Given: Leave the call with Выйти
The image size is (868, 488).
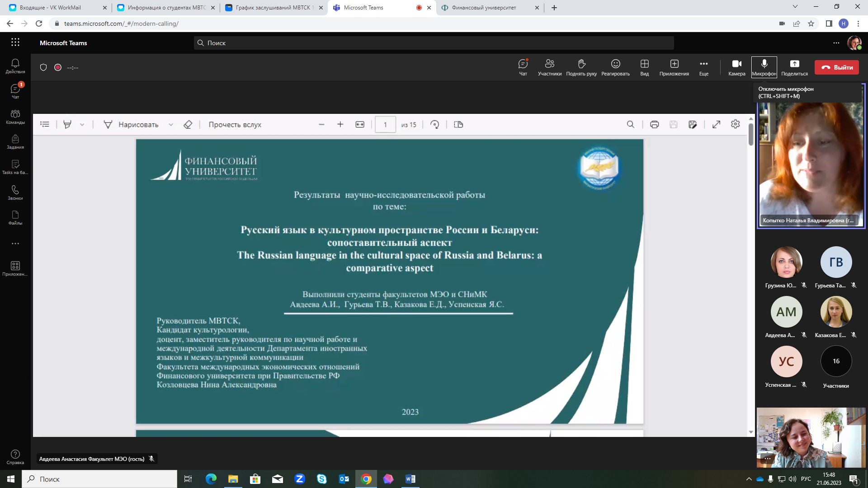Looking at the screenshot, I should tap(837, 67).
